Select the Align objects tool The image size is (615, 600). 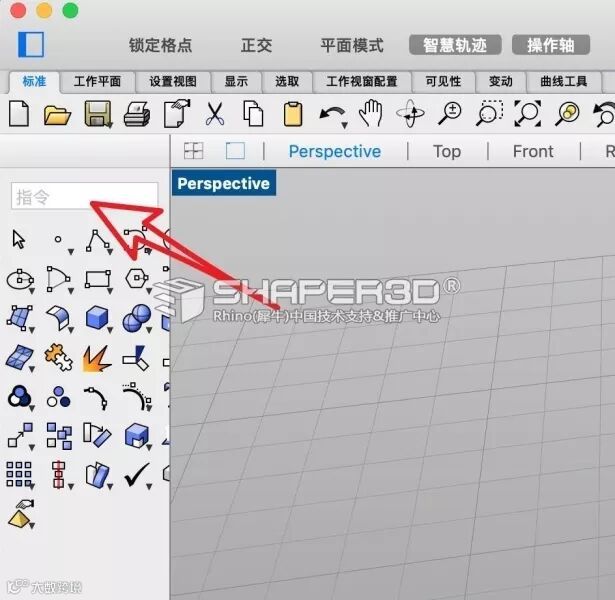click(x=58, y=475)
